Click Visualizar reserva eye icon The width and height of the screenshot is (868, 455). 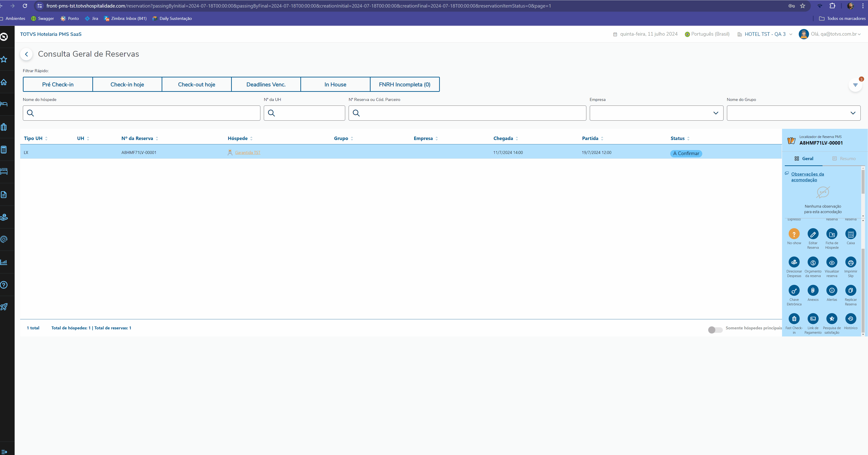click(832, 262)
